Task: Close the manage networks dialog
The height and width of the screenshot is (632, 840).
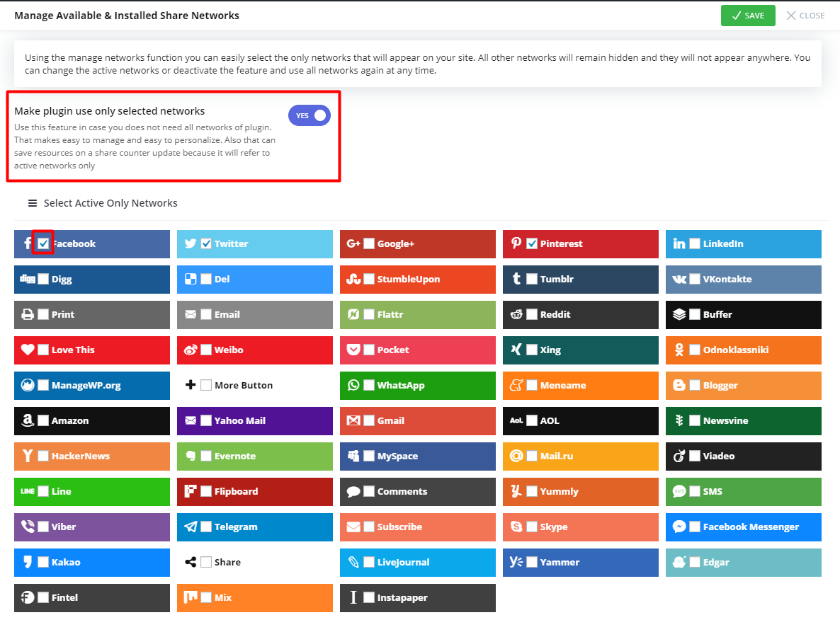Action: [x=805, y=16]
